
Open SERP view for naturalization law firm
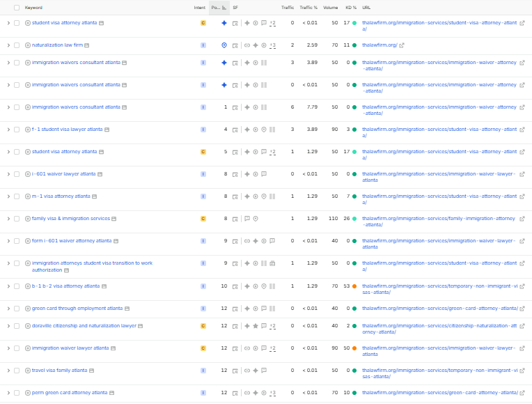pos(235,45)
